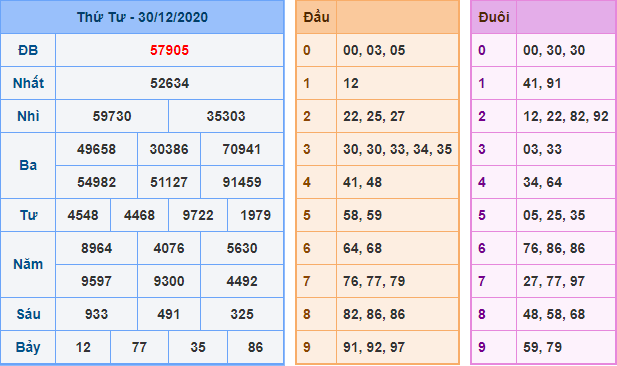This screenshot has width=617, height=366.
Task: Click the Sáu row label
Action: click(x=28, y=314)
